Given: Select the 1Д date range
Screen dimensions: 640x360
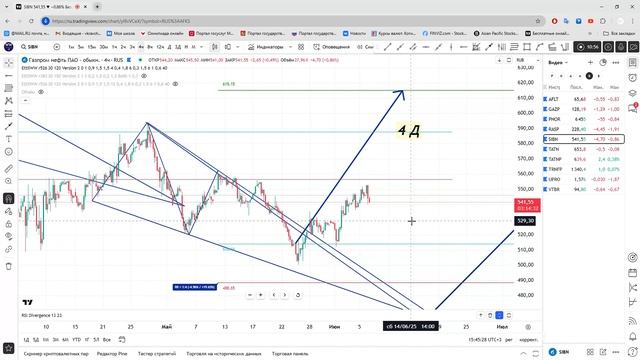Looking at the screenshot, I should pos(26,340).
